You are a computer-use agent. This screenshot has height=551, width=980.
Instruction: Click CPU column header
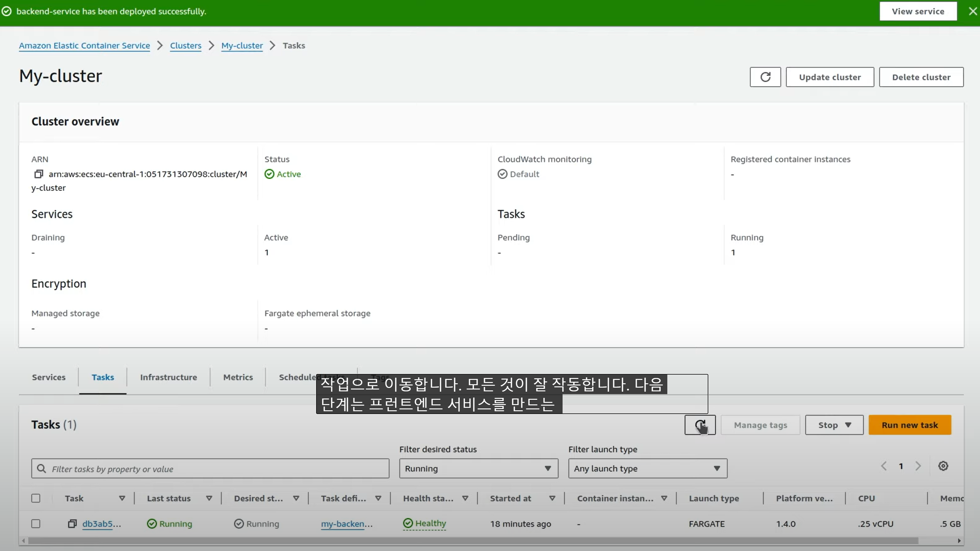tap(866, 498)
